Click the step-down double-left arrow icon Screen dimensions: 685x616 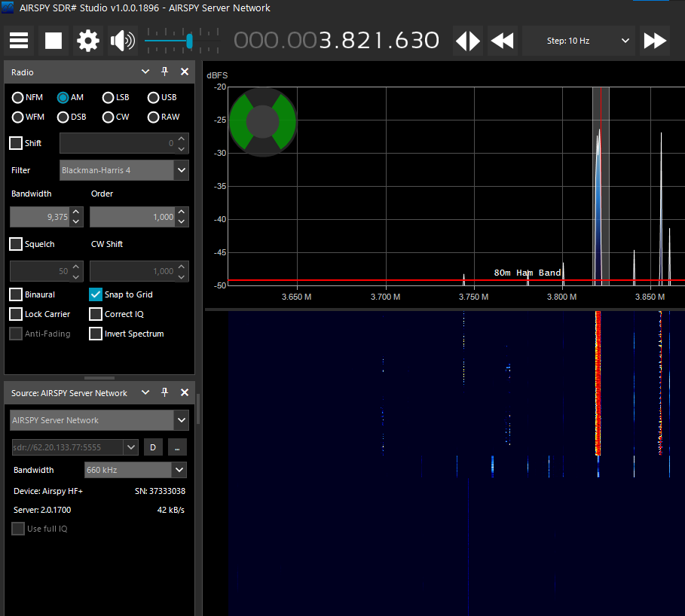(501, 40)
